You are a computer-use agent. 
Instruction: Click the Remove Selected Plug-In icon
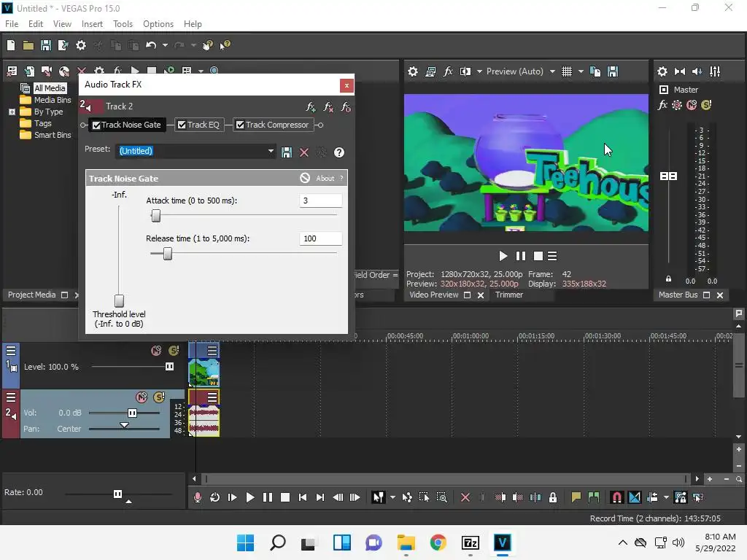(x=328, y=107)
